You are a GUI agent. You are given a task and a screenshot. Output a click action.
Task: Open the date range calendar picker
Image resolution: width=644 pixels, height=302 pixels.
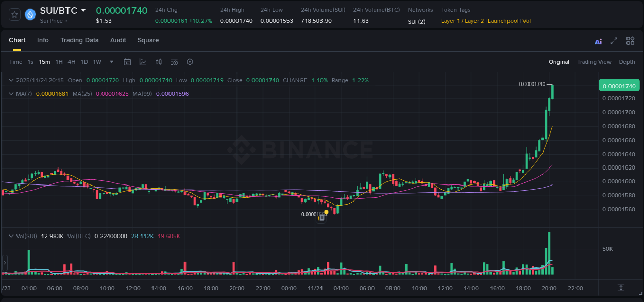(127, 62)
